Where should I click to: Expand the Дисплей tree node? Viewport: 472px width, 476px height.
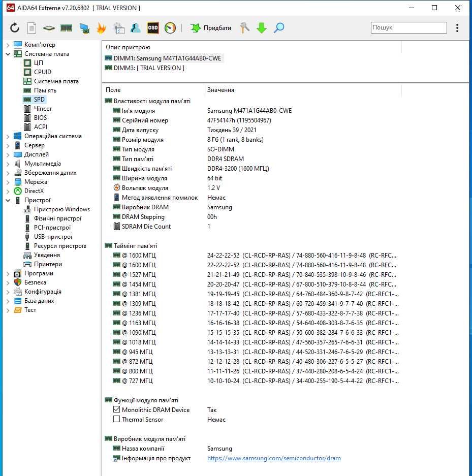click(x=8, y=154)
